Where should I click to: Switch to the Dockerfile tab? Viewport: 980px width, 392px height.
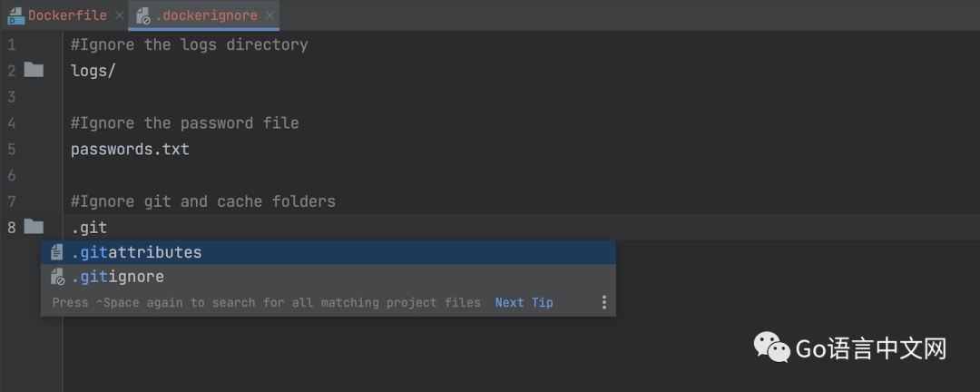(x=66, y=15)
